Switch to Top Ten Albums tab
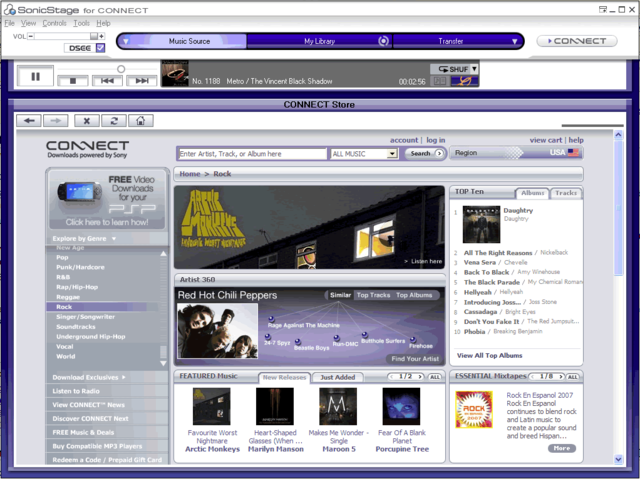The image size is (640, 479). (532, 193)
